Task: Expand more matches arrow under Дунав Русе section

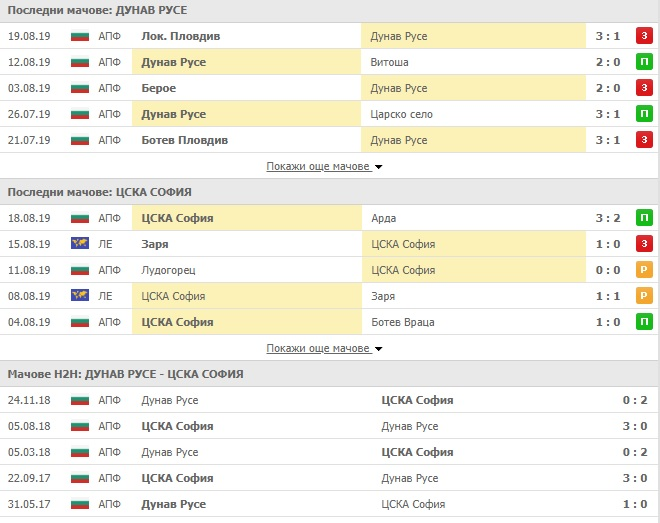Action: [x=378, y=167]
